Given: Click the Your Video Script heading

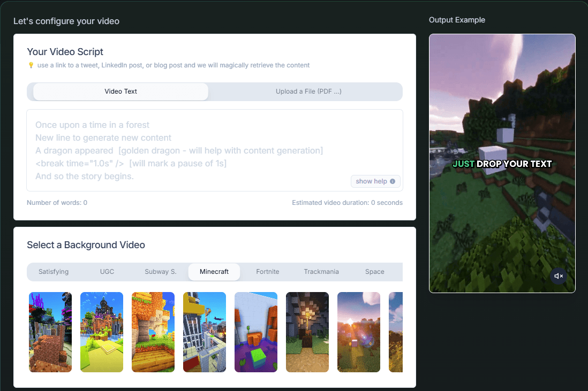Looking at the screenshot, I should click(x=65, y=52).
